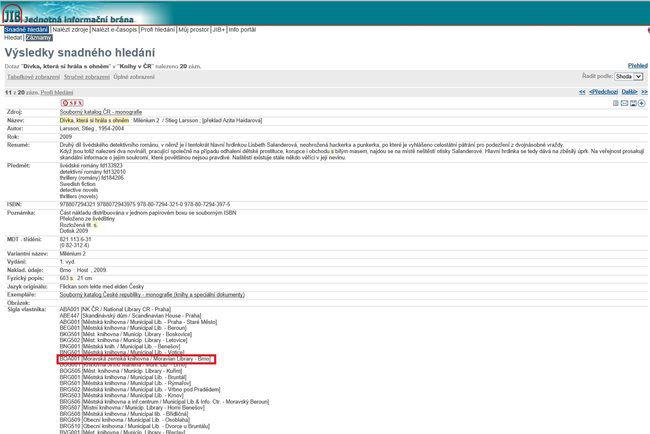Image resolution: width=650 pixels, height=434 pixels.
Task: Open the Můj prostor tab
Action: 194,30
